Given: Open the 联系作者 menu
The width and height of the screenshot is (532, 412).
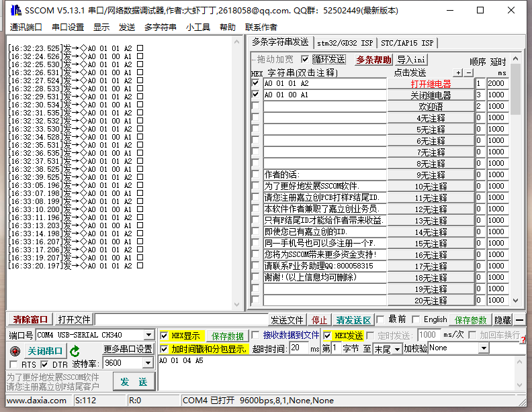Looking at the screenshot, I should [x=261, y=27].
